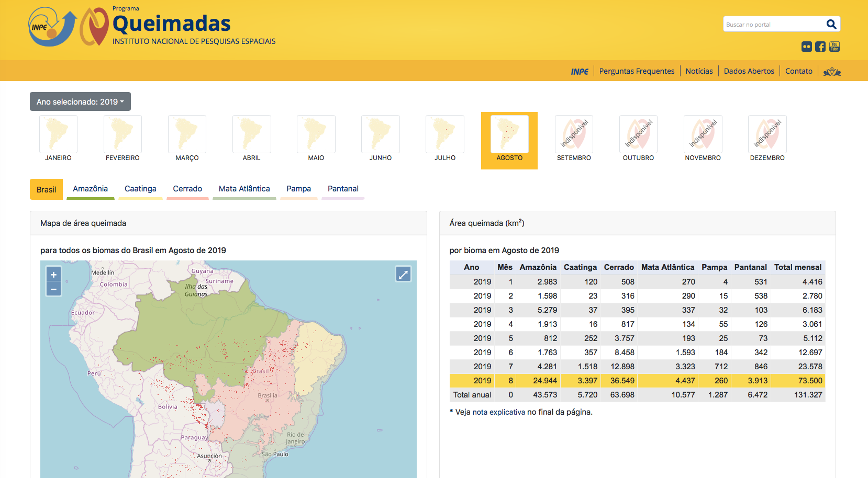
Task: Zoom out on the map
Action: (x=53, y=289)
